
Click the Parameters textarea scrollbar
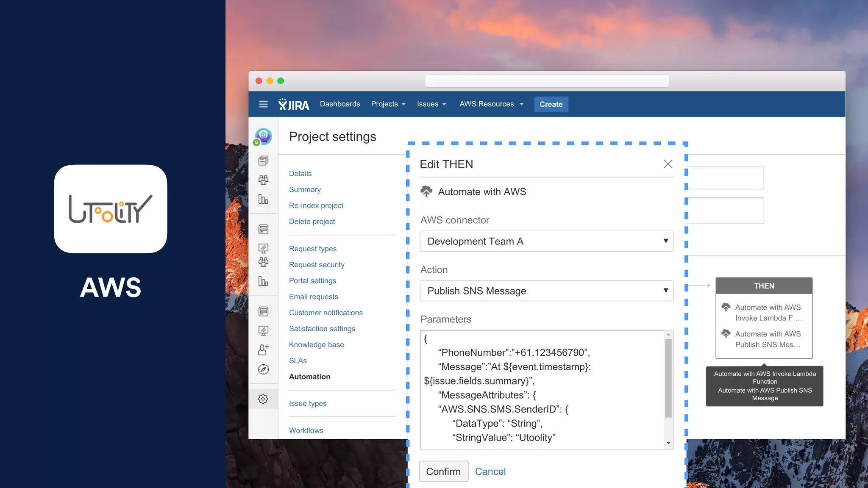tap(668, 378)
